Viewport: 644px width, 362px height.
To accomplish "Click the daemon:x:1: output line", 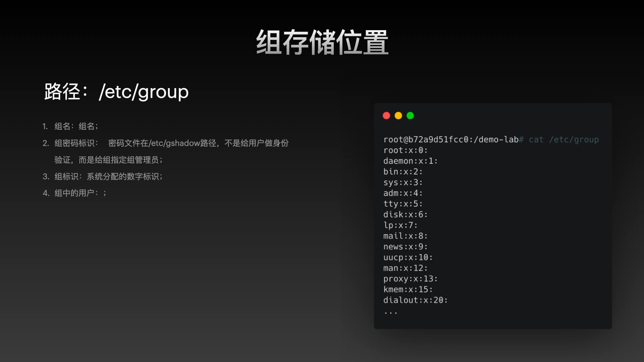I will click(410, 161).
